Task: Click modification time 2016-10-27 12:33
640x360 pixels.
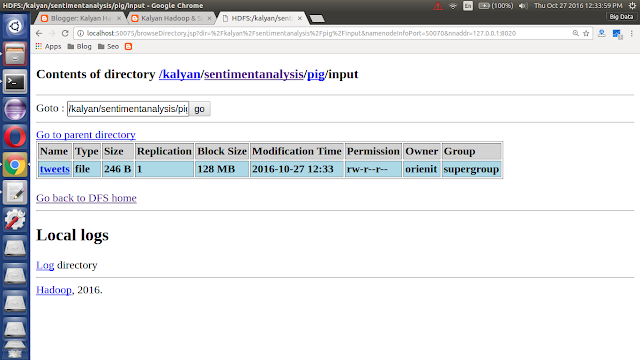Action: [x=297, y=169]
